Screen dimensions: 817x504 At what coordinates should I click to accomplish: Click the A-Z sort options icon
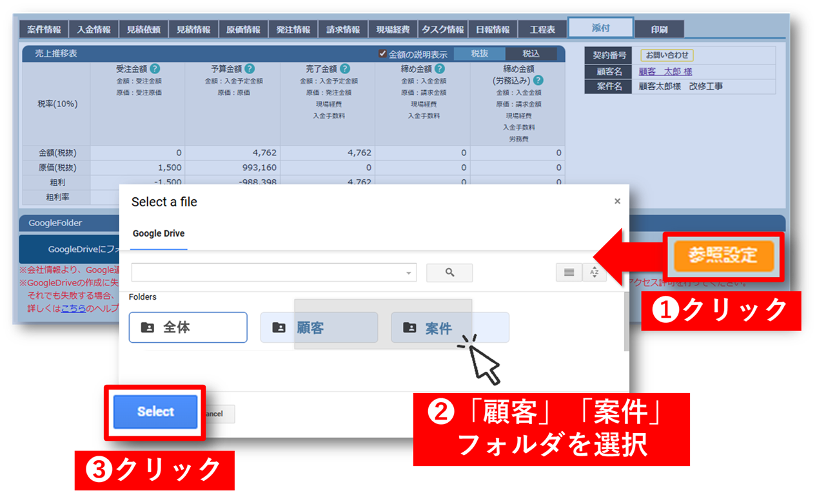[594, 273]
